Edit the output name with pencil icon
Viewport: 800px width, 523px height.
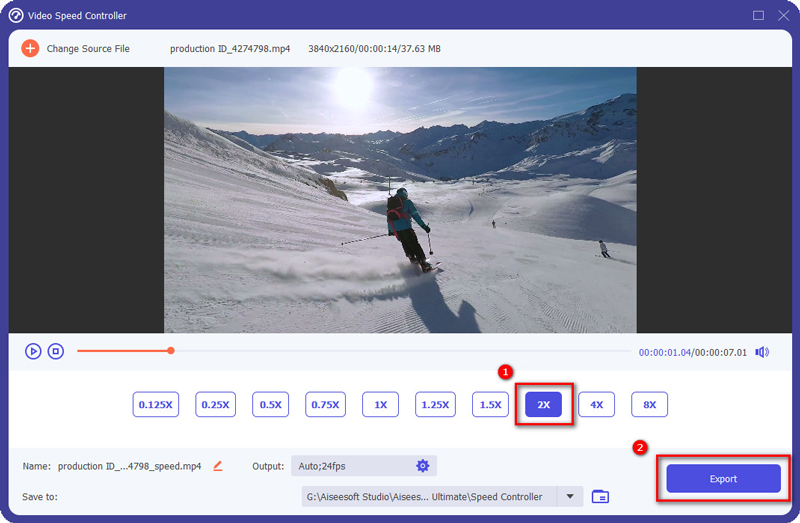pyautogui.click(x=217, y=466)
